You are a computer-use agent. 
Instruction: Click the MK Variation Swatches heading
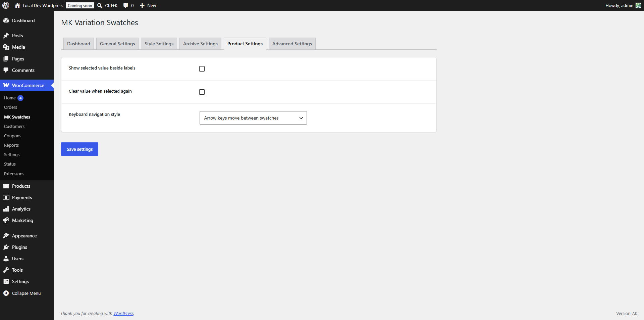click(100, 22)
